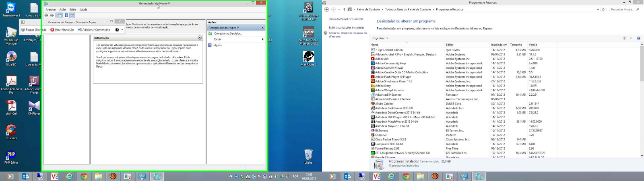Open the Arquivo menu in Hyper-V
This screenshot has width=644, height=181.
point(51,9)
